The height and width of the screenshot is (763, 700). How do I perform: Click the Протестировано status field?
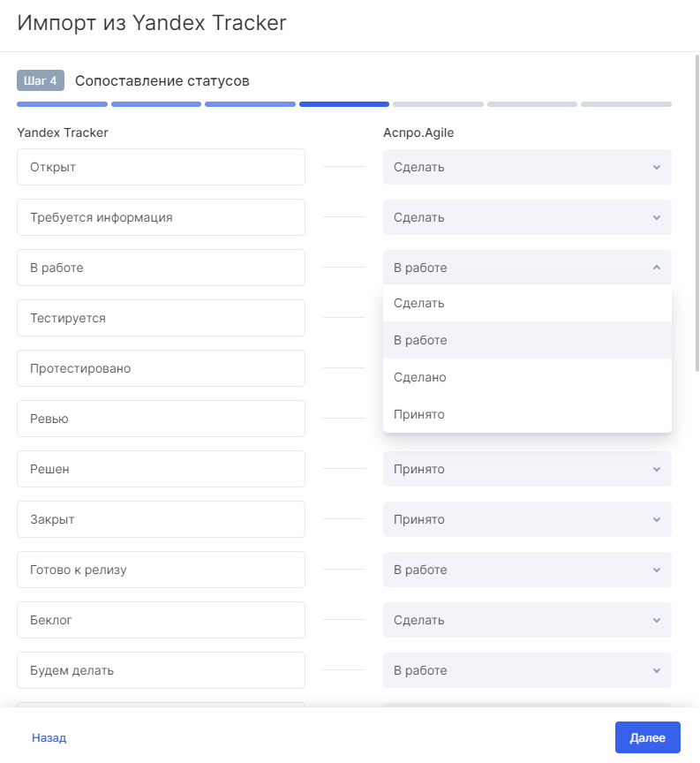[x=161, y=368]
